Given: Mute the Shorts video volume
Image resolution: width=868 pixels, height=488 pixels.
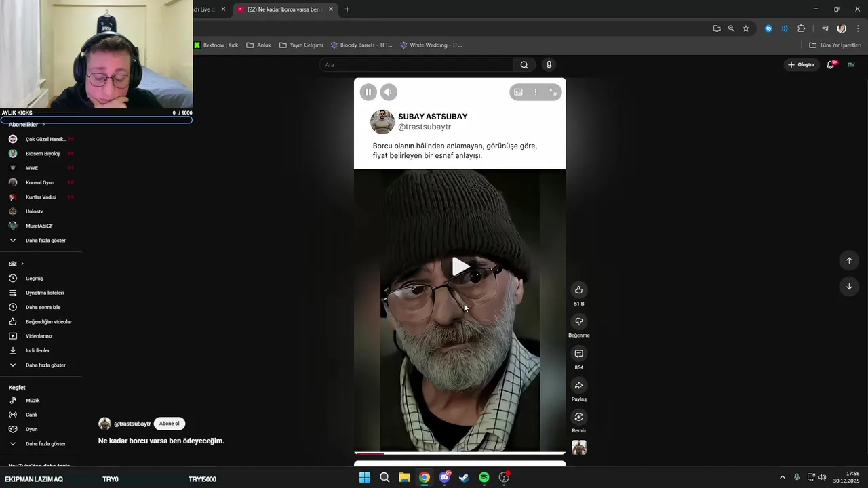Looking at the screenshot, I should pos(389,92).
